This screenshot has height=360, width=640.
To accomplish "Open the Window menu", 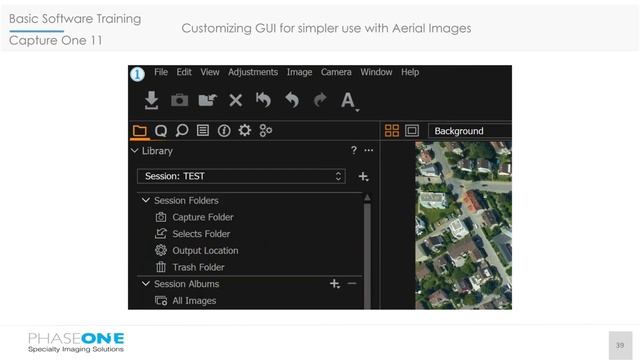I will tap(376, 72).
